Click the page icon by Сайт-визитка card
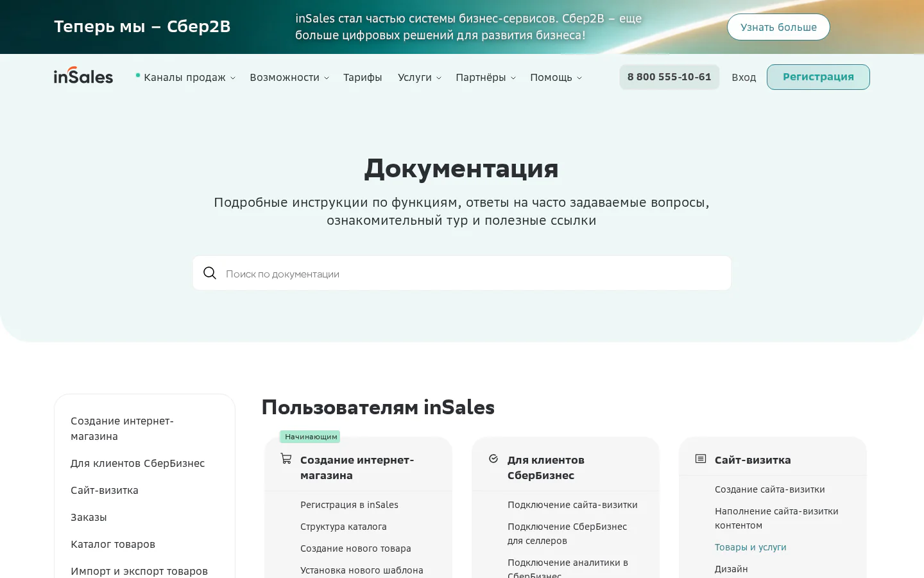Screen dimensions: 924x578 (701, 459)
